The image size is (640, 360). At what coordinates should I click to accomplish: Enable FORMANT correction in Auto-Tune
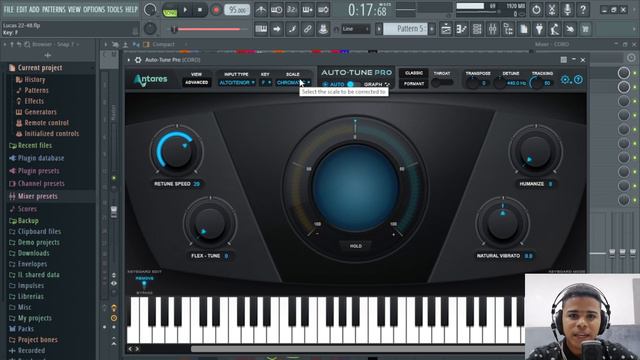coord(414,84)
